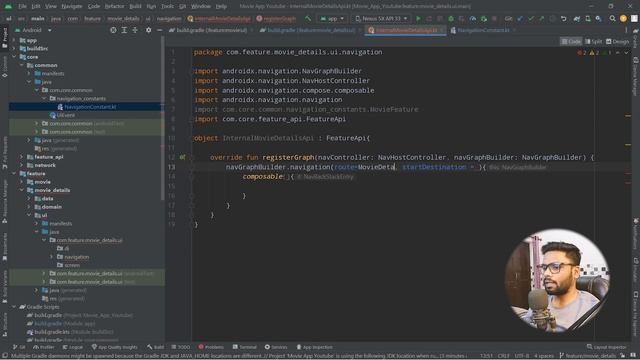This screenshot has height=360, width=640.
Task: Open SDK Manager toolbar icon
Action: 598,18
